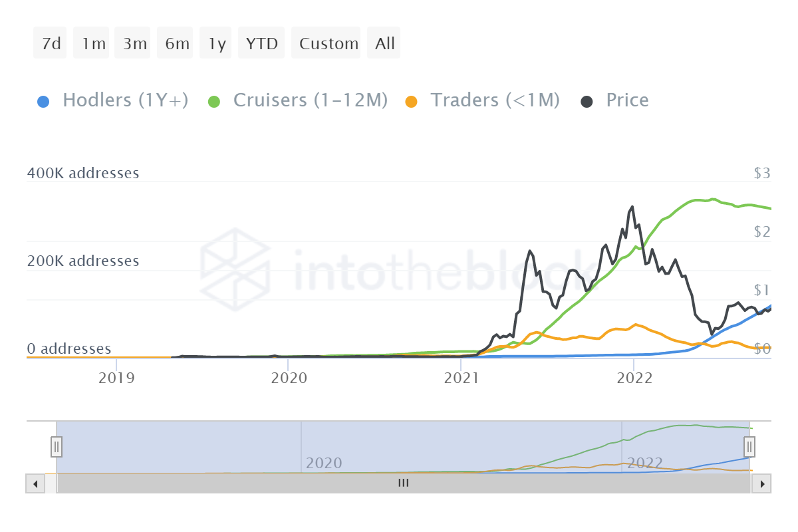The width and height of the screenshot is (798, 532).
Task: Click the right navigator range handle
Action: pyautogui.click(x=749, y=446)
